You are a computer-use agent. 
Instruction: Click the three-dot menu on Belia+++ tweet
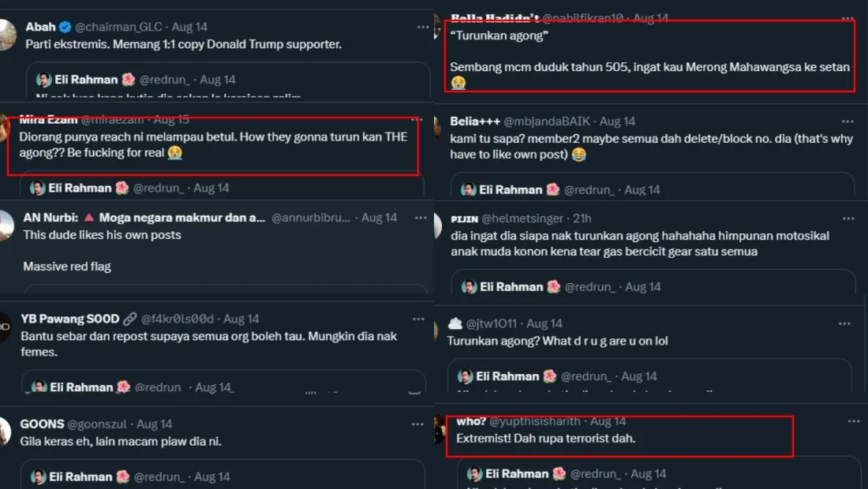click(847, 121)
